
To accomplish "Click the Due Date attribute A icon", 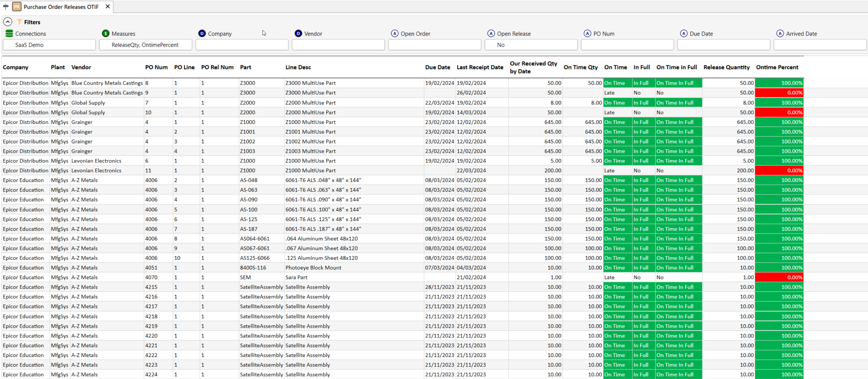I will click(684, 33).
